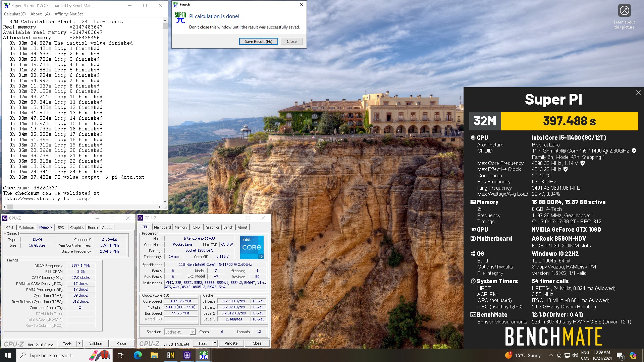Click Tools in the CPU-Z Memory window
Screen dimensions: 644x362
click(x=67, y=344)
